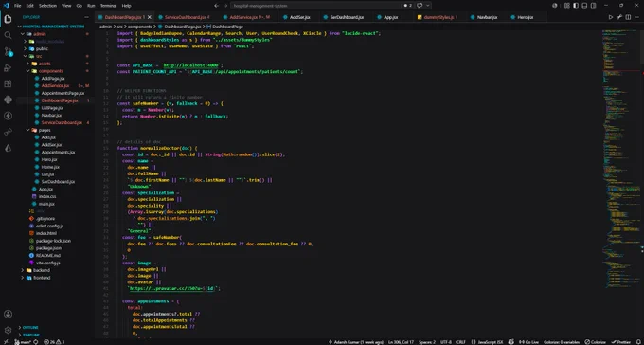Viewport: 644px width, 345px height.
Task: Close the DashboardPage.jsx tab
Action: click(x=150, y=17)
